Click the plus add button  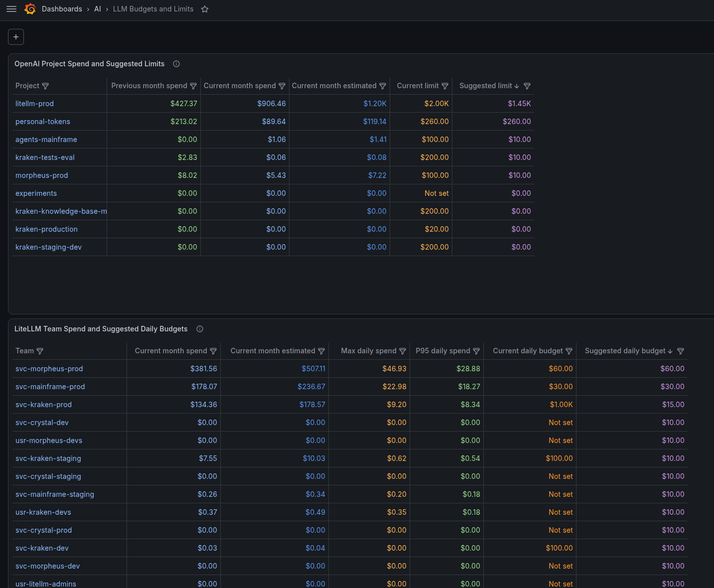(16, 37)
